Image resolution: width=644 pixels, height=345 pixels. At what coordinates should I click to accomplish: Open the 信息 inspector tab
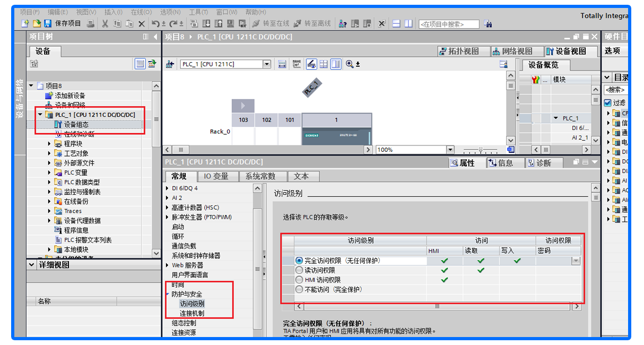pyautogui.click(x=504, y=163)
